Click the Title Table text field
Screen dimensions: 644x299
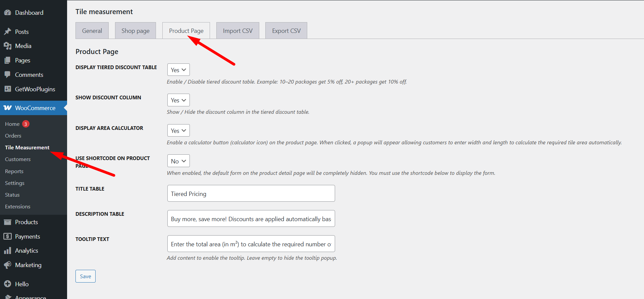251,194
